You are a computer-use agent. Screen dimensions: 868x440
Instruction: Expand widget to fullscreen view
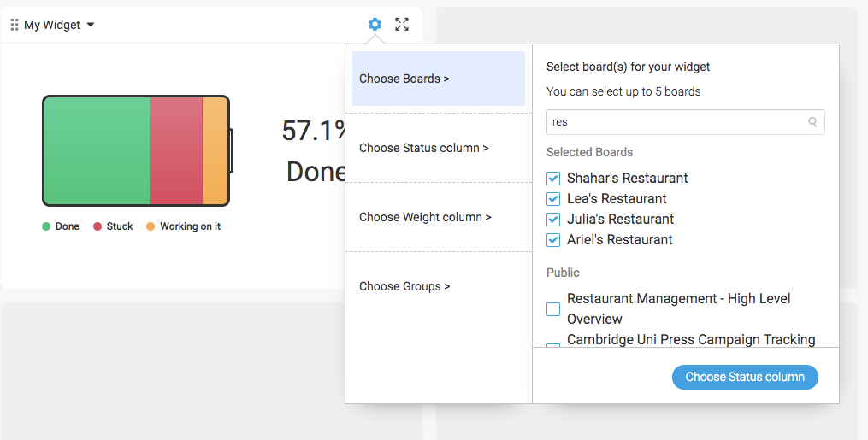pos(402,24)
